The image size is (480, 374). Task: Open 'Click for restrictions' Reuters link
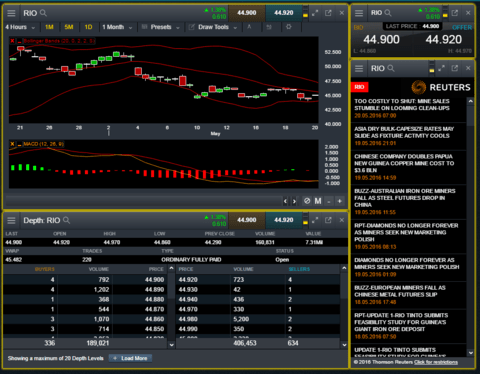tap(436, 362)
